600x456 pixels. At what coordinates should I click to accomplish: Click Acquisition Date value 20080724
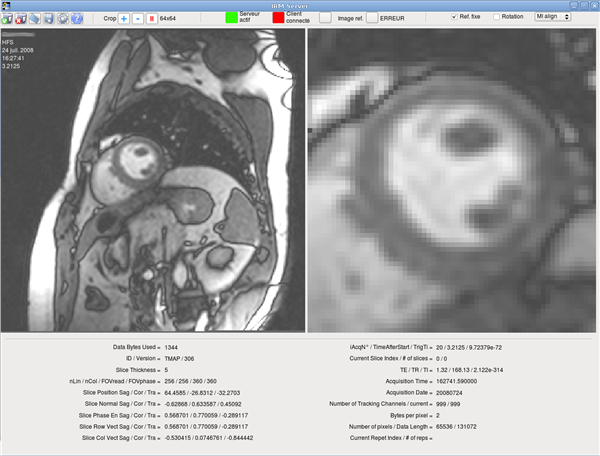(x=449, y=393)
